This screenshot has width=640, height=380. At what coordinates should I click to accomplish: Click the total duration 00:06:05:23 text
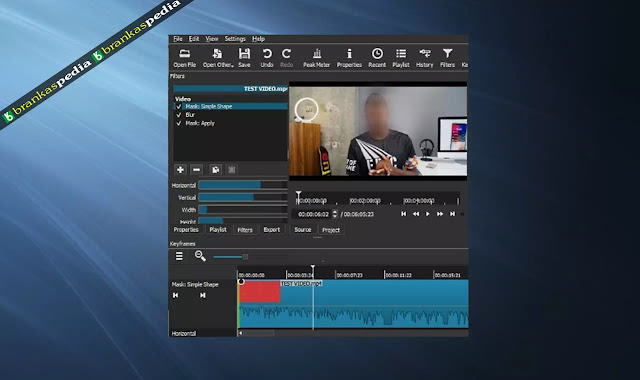(358, 214)
